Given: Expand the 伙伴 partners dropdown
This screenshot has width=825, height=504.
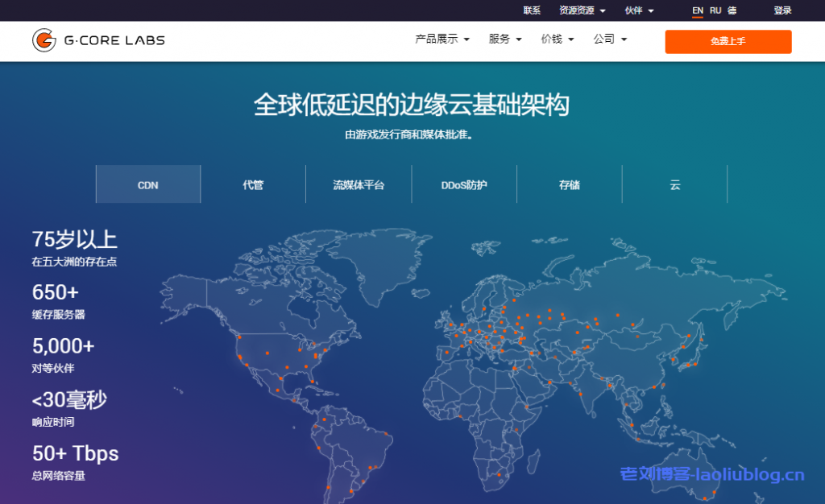Looking at the screenshot, I should 639,10.
